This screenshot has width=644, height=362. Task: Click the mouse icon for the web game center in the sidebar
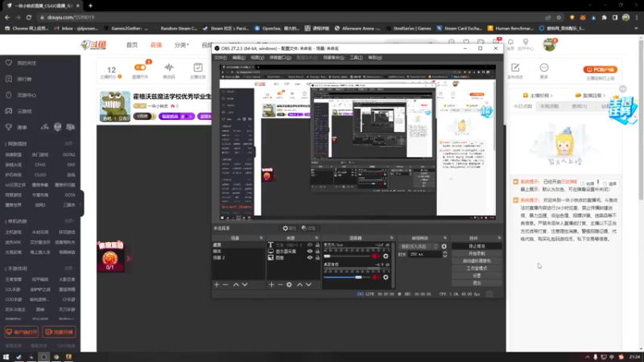pyautogui.click(x=9, y=95)
